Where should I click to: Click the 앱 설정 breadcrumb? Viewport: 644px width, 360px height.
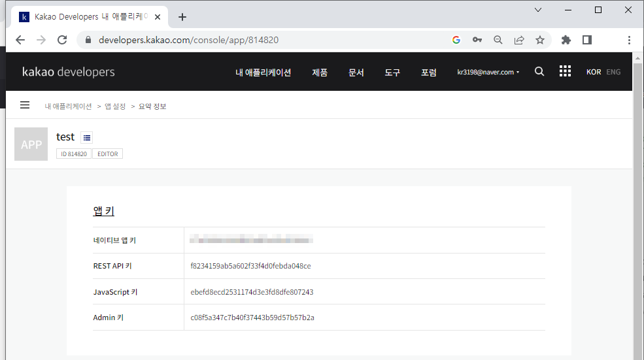click(x=115, y=106)
